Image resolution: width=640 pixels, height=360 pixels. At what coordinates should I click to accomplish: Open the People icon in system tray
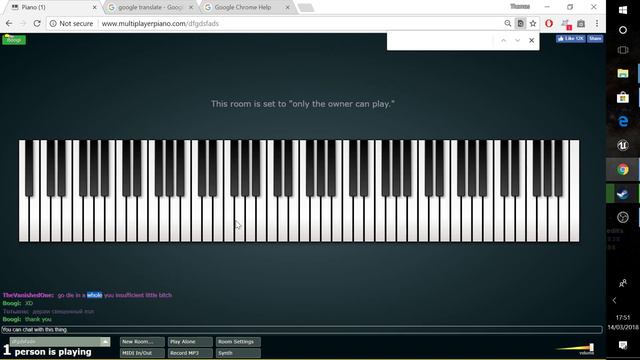coord(623,283)
